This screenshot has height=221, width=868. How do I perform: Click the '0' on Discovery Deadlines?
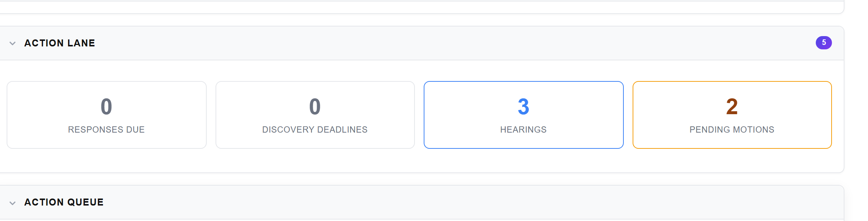point(315,107)
